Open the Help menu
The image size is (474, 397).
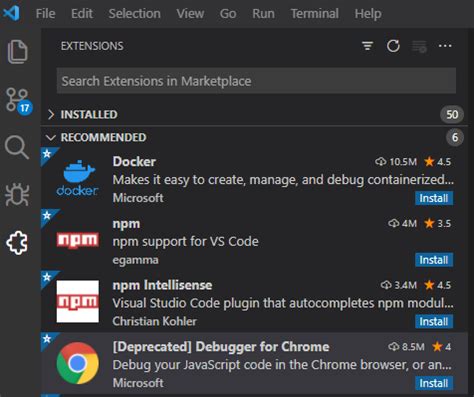point(368,14)
